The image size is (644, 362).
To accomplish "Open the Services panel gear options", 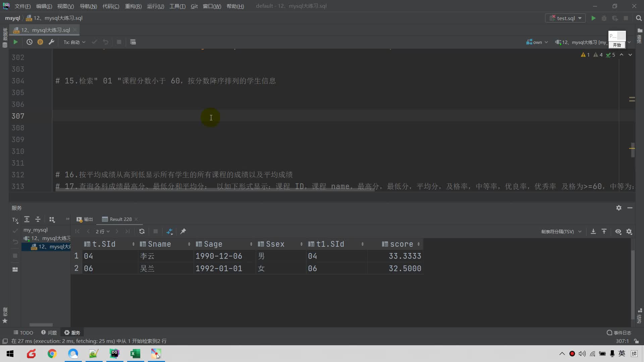I will 619,208.
